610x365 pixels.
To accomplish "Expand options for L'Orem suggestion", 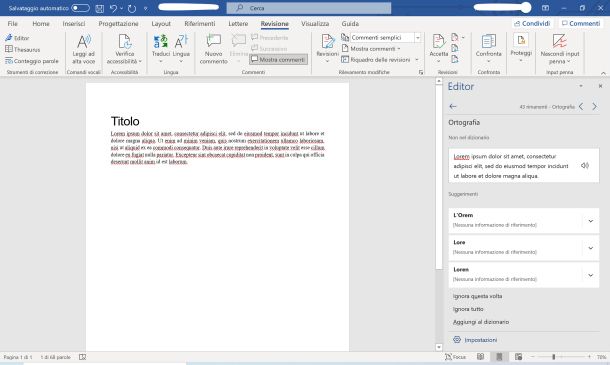I will [x=591, y=221].
